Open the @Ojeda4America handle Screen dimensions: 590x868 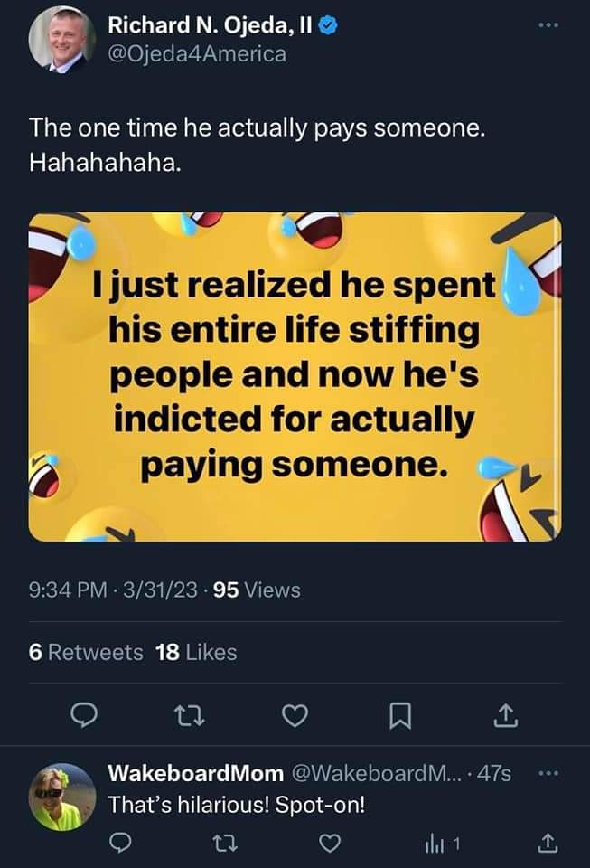coord(197,53)
